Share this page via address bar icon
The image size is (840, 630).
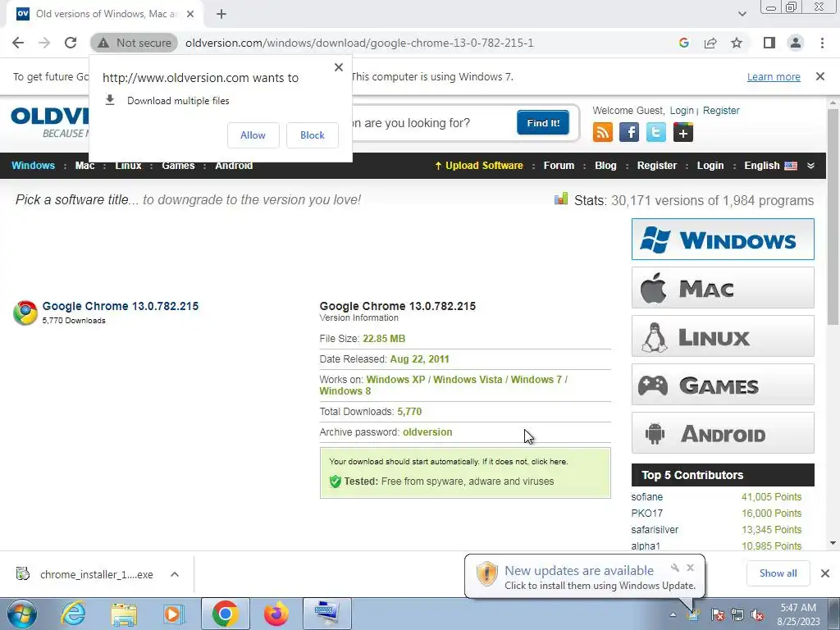pyautogui.click(x=710, y=43)
